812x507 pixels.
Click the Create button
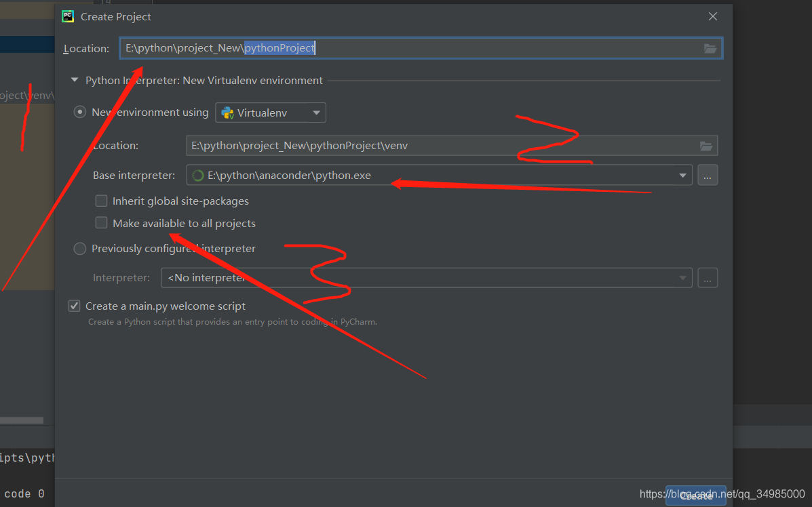click(695, 495)
